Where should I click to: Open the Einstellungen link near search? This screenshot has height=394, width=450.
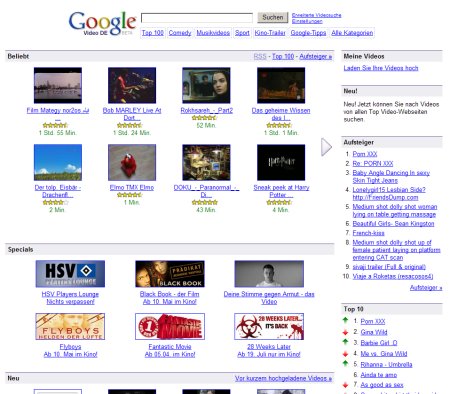point(307,21)
